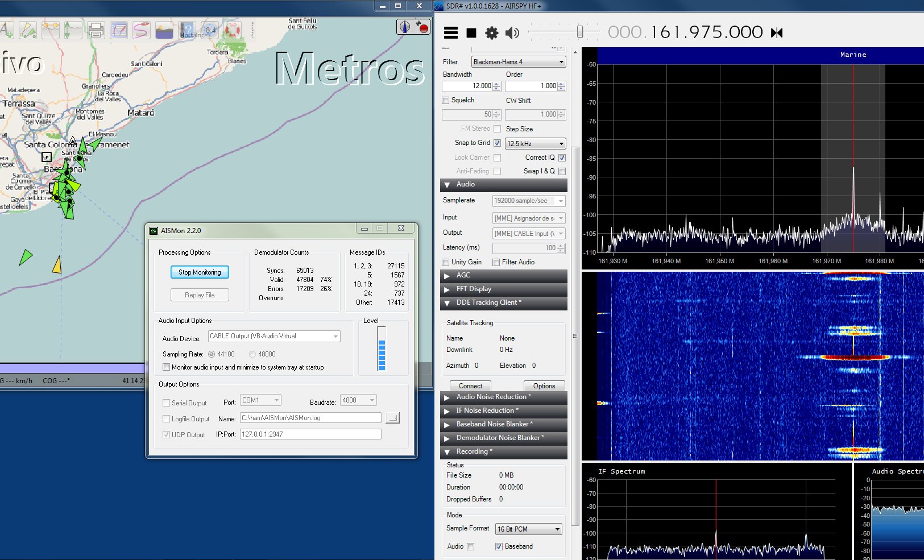
Task: Select the Stop button in SDR#
Action: (x=471, y=32)
